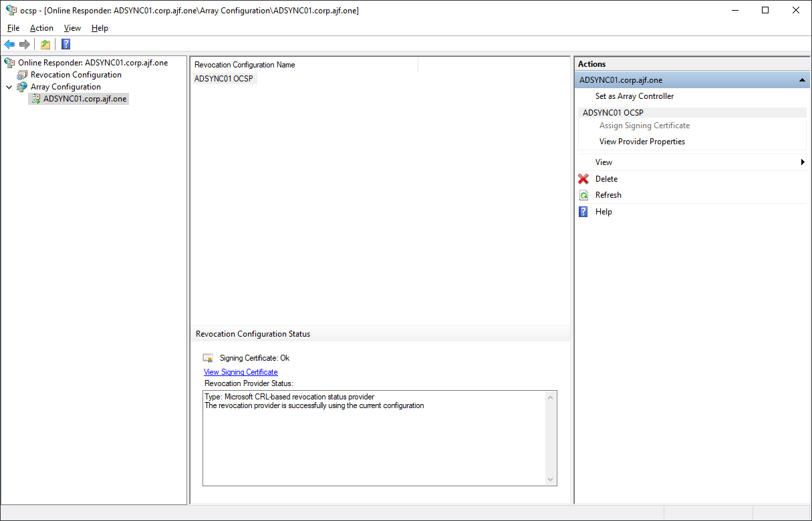This screenshot has height=521, width=812.
Task: Collapse the ADSYNC01.corp.ajf.one Actions section
Action: point(801,79)
